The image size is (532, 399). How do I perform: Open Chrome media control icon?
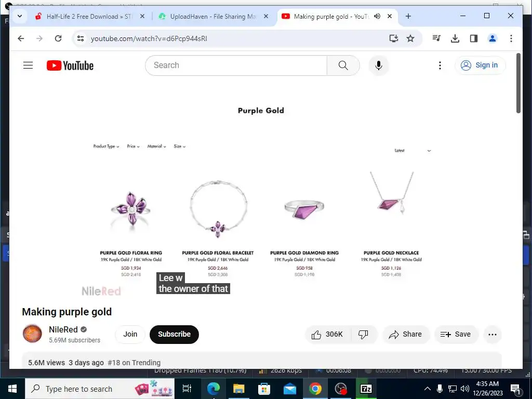coord(436,38)
